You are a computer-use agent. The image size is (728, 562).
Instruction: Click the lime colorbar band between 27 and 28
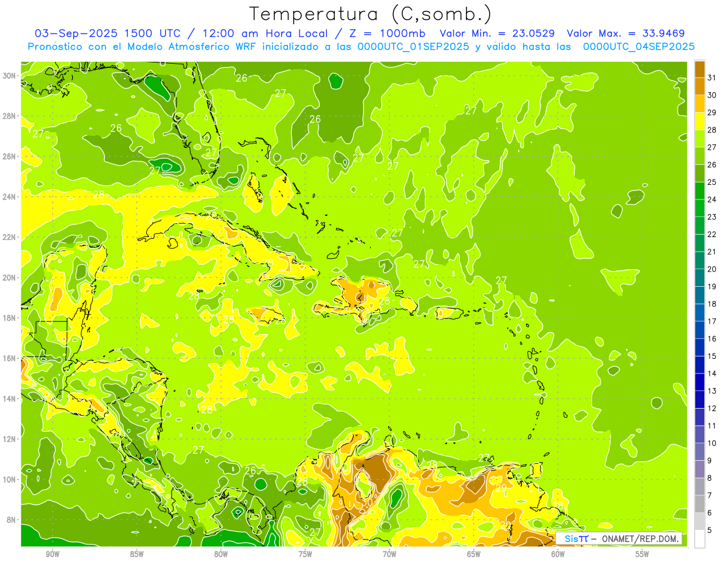point(699,139)
